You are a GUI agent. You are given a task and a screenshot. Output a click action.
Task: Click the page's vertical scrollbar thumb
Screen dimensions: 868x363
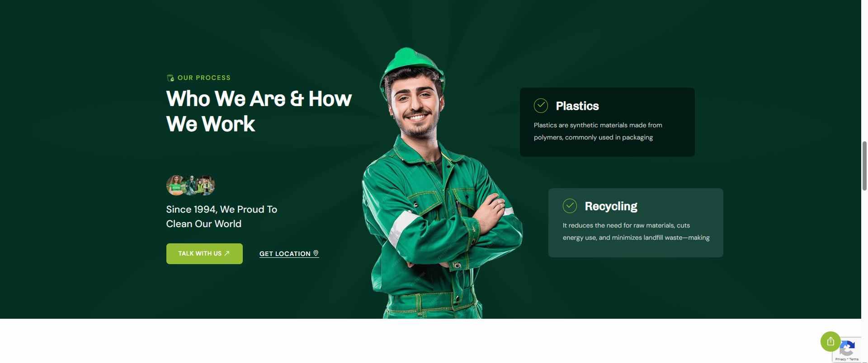pyautogui.click(x=864, y=166)
